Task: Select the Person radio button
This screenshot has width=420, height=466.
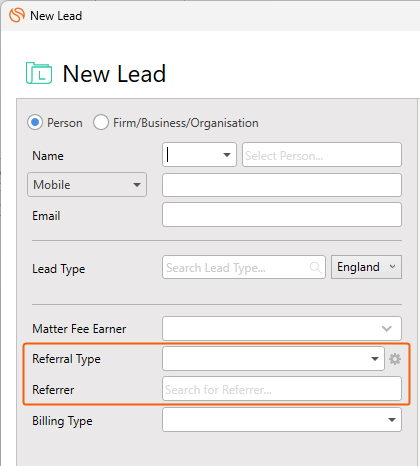Action: pyautogui.click(x=35, y=122)
